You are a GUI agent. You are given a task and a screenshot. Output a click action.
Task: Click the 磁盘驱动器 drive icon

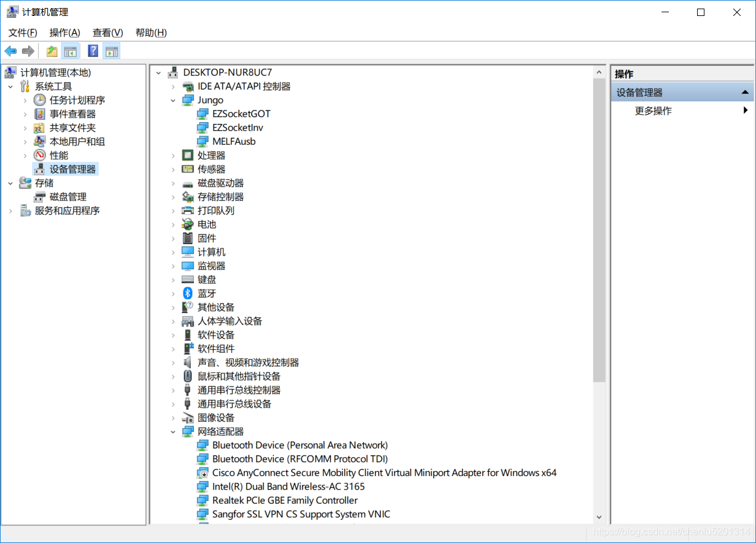[x=188, y=183]
